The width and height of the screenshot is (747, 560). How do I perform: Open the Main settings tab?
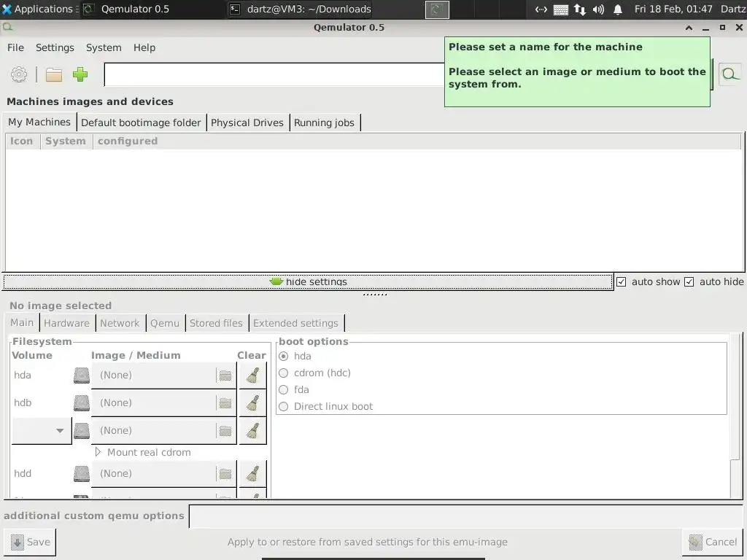(22, 323)
